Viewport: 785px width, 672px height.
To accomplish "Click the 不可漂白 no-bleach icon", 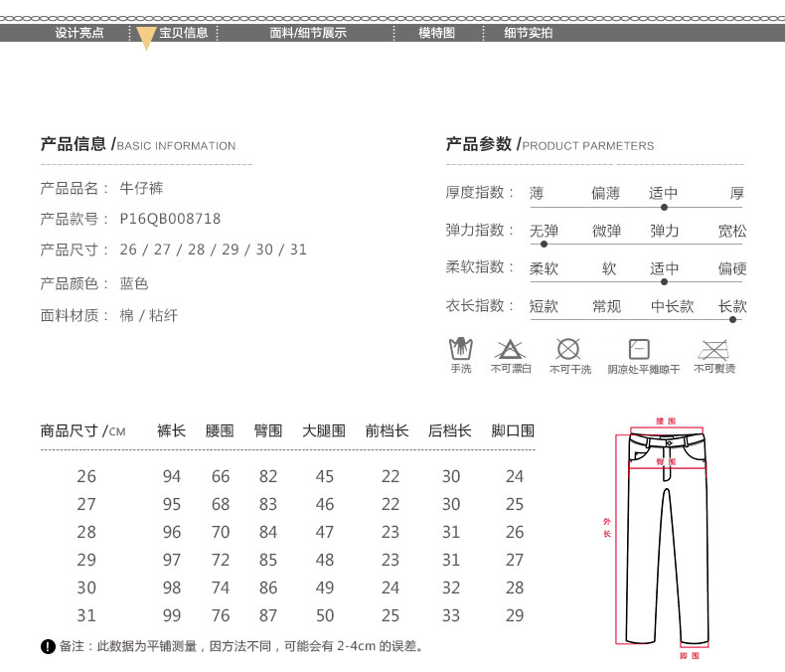I will point(510,349).
